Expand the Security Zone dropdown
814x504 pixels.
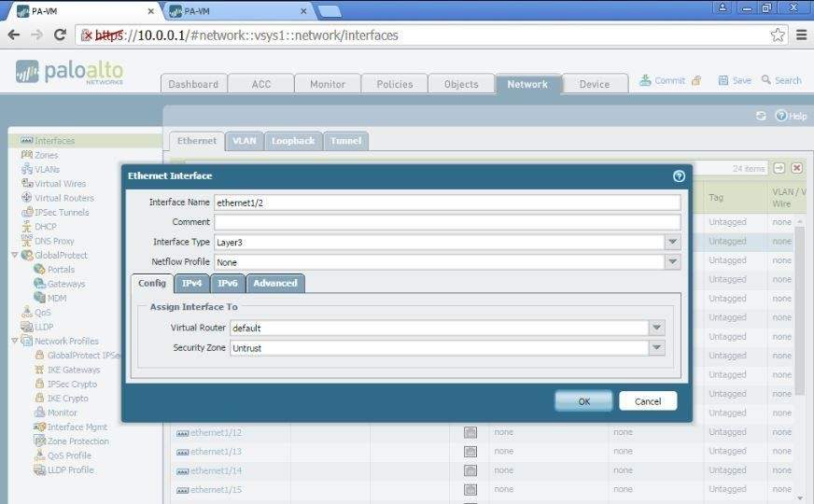(x=657, y=347)
